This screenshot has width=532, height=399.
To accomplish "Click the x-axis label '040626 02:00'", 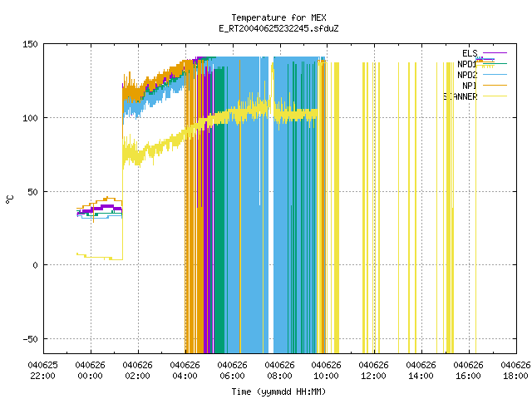I will coord(138,371).
